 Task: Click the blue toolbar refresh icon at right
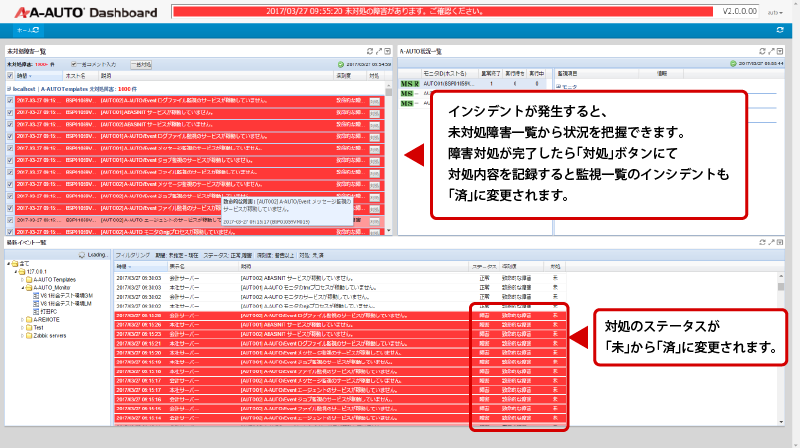[x=780, y=30]
